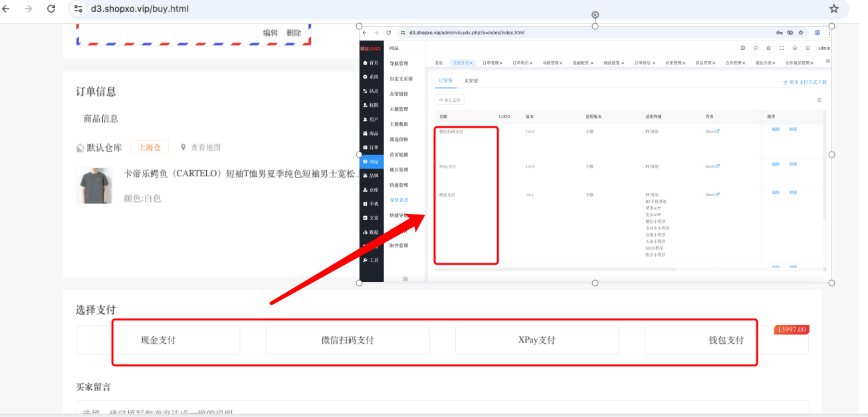The height and width of the screenshot is (417, 868).
Task: Select the 已安装 tab in admin window
Action: [446, 80]
